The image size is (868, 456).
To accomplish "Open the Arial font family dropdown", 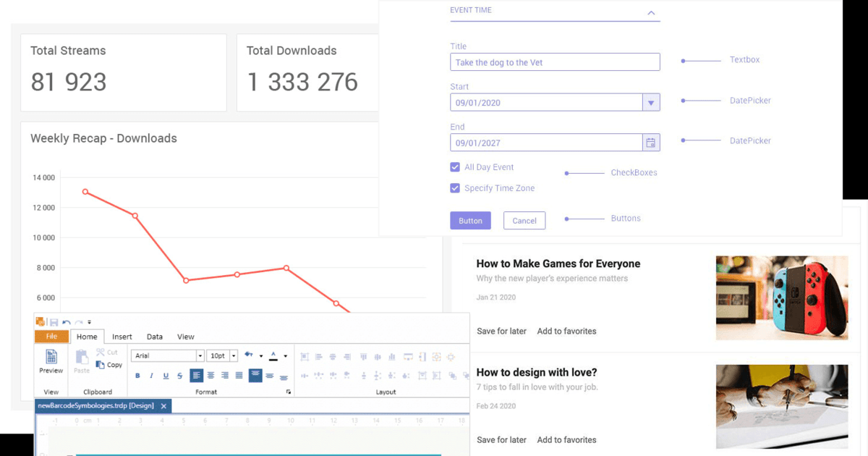I will pyautogui.click(x=200, y=356).
